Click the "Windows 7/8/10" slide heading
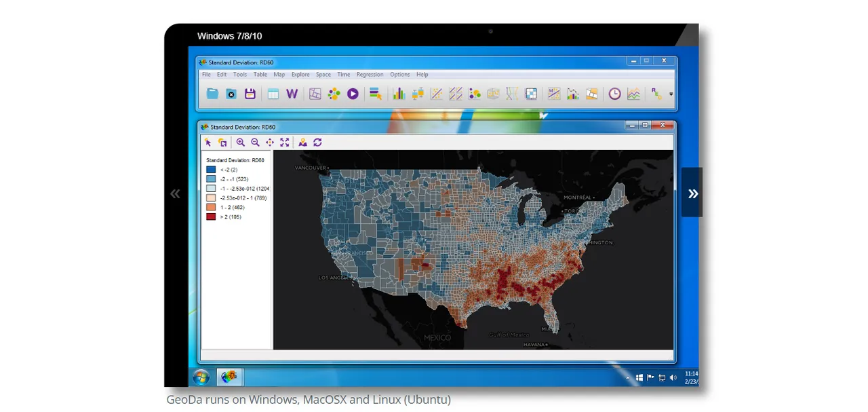This screenshot has width=868, height=412. point(229,36)
